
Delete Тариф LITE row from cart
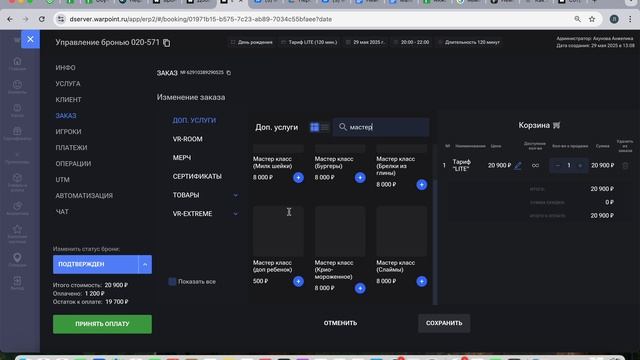[625, 165]
